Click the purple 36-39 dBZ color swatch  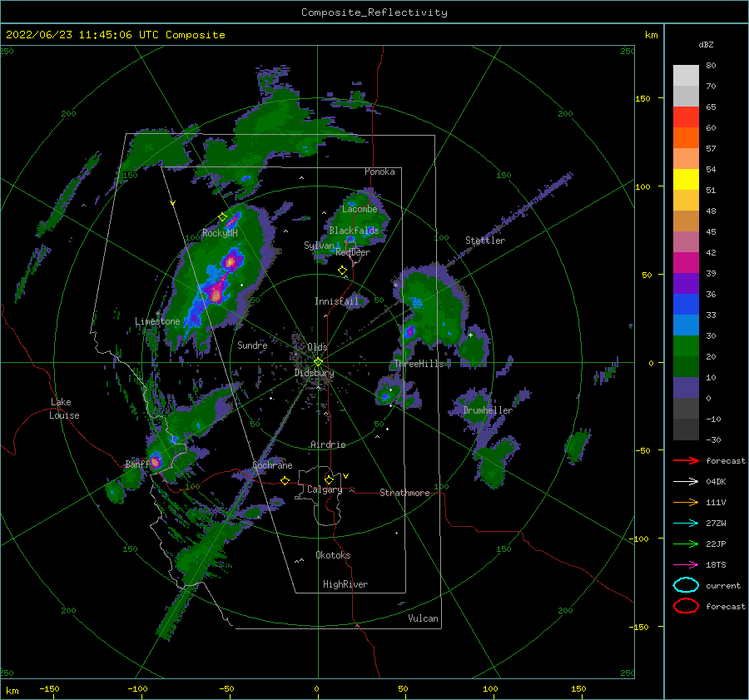(x=686, y=283)
